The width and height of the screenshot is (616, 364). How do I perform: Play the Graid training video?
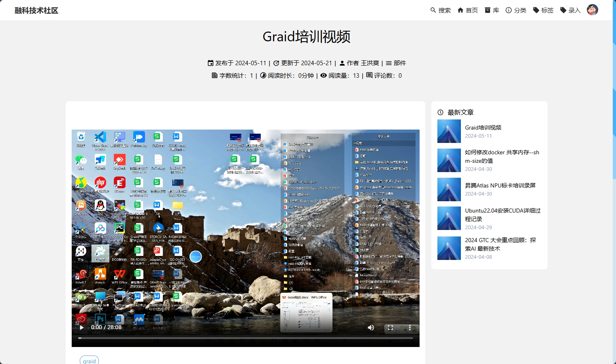pos(82,327)
